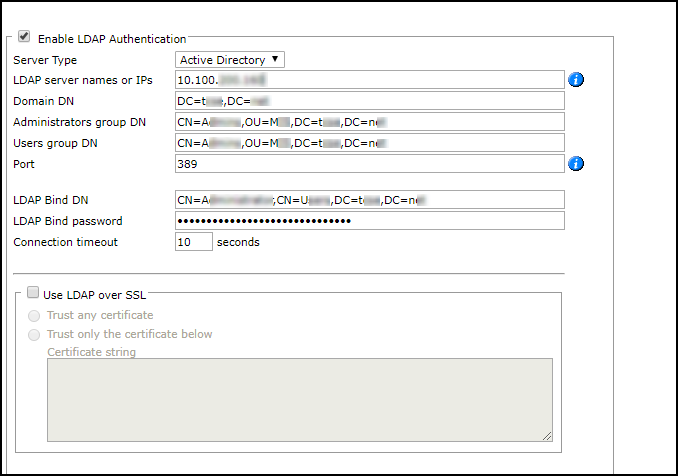The height and width of the screenshot is (476, 678).
Task: Grab the Certificate text area resize handle
Action: [x=547, y=436]
